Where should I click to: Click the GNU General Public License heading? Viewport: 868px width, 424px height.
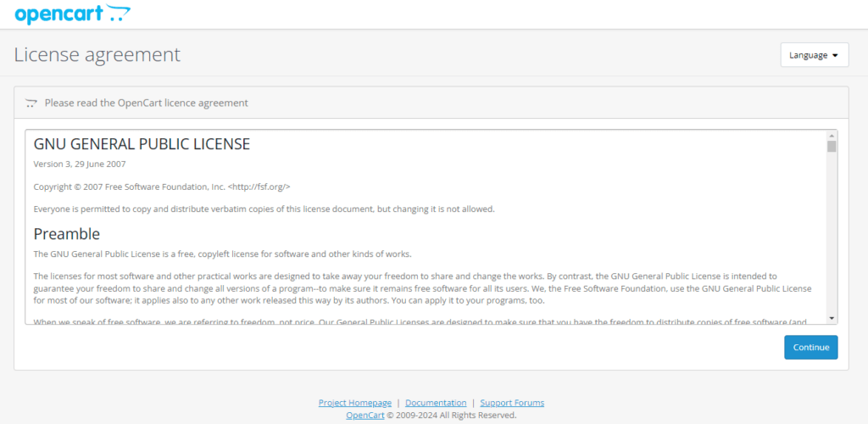click(142, 144)
